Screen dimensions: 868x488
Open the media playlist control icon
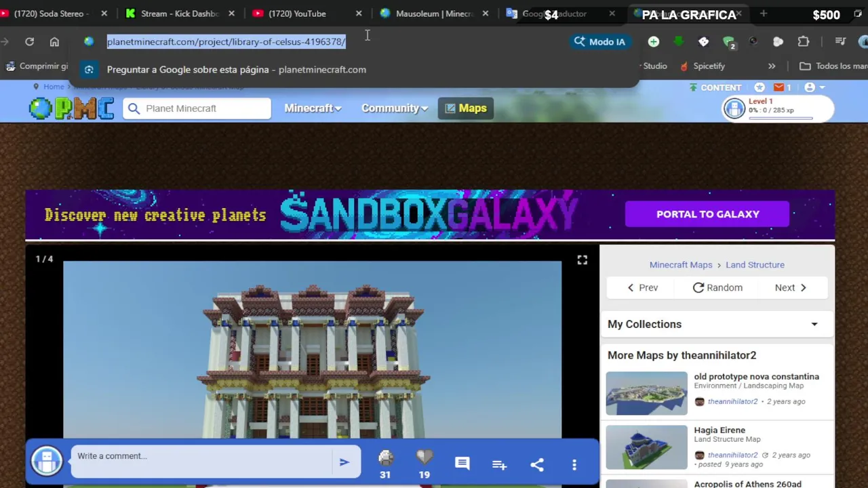(x=840, y=41)
